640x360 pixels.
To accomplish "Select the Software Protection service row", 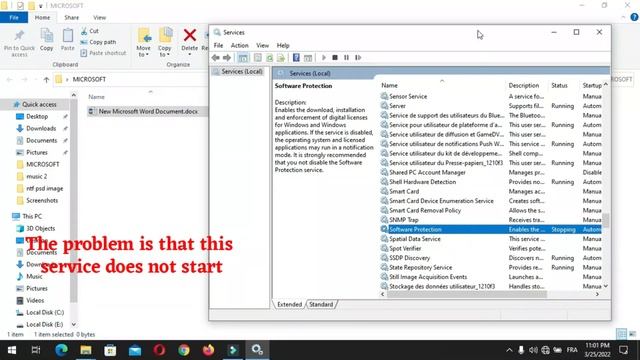I will pos(491,229).
